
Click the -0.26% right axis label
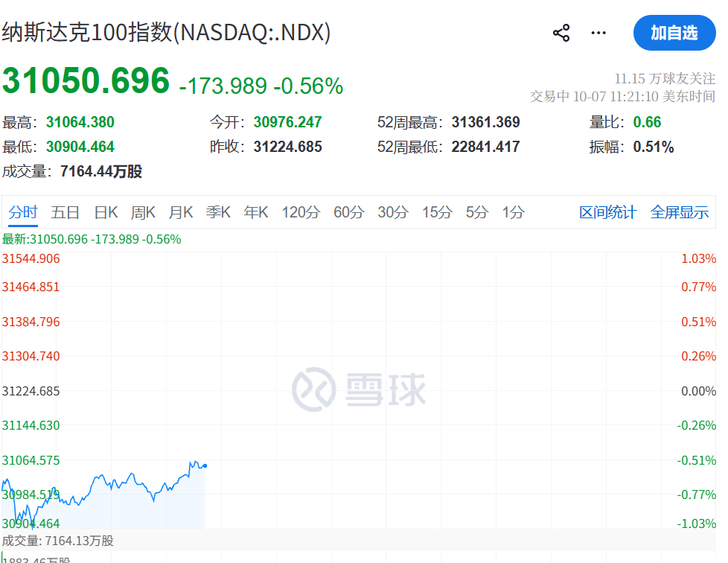pos(697,425)
